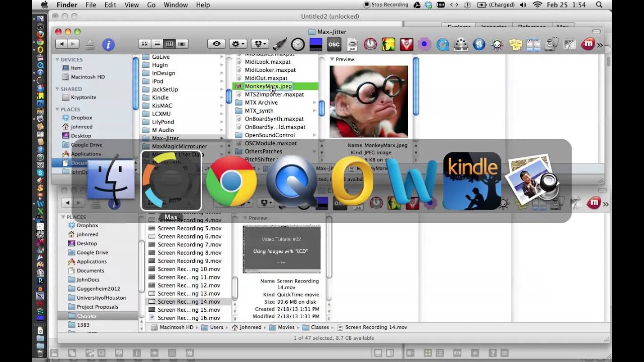Show hidden toolbar items via overflow chevron
644x362 pixels.
point(600,45)
